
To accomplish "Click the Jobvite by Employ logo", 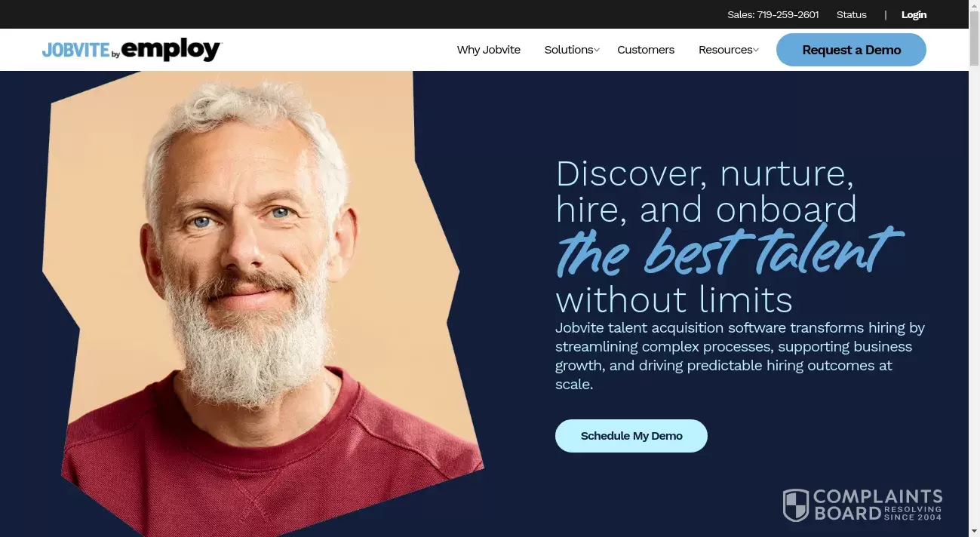I will tap(132, 50).
